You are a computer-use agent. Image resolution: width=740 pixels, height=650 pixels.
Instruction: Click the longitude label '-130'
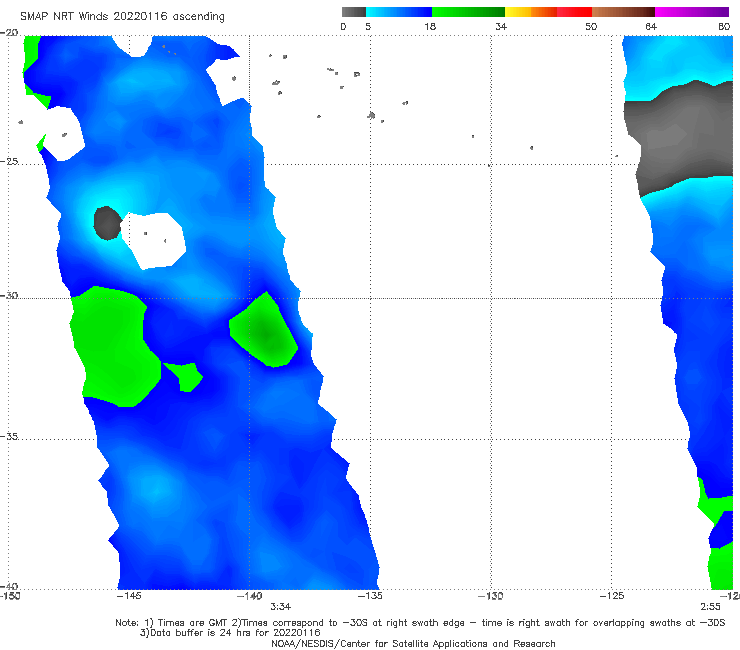tap(491, 596)
